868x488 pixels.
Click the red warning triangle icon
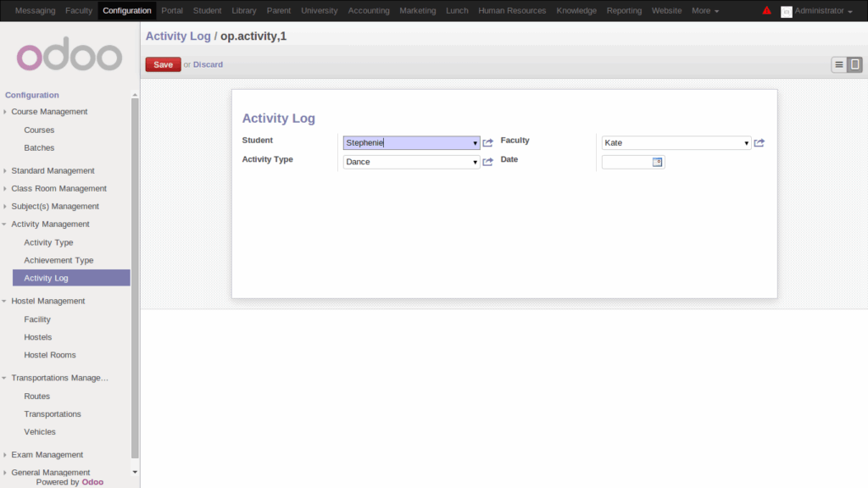(x=766, y=11)
